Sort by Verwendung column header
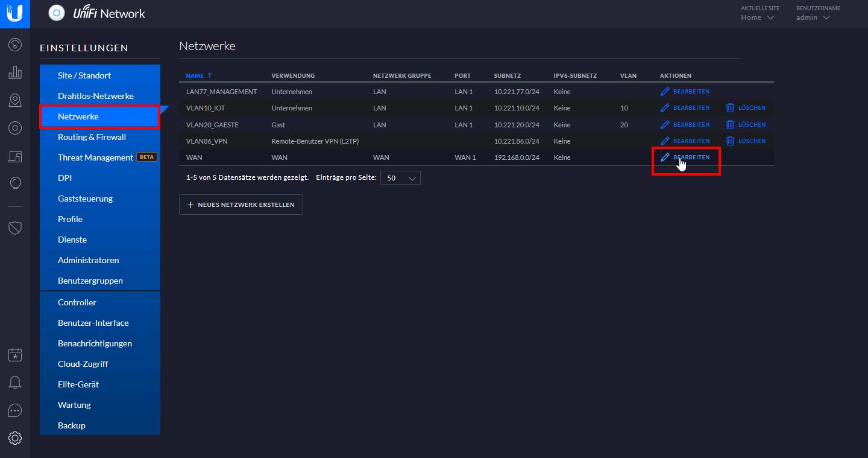Image resolution: width=868 pixels, height=458 pixels. (x=293, y=75)
